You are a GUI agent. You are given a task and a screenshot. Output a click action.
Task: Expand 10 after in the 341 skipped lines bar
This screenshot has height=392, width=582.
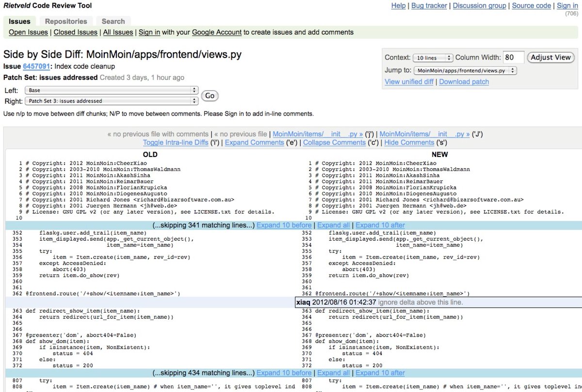tap(380, 225)
